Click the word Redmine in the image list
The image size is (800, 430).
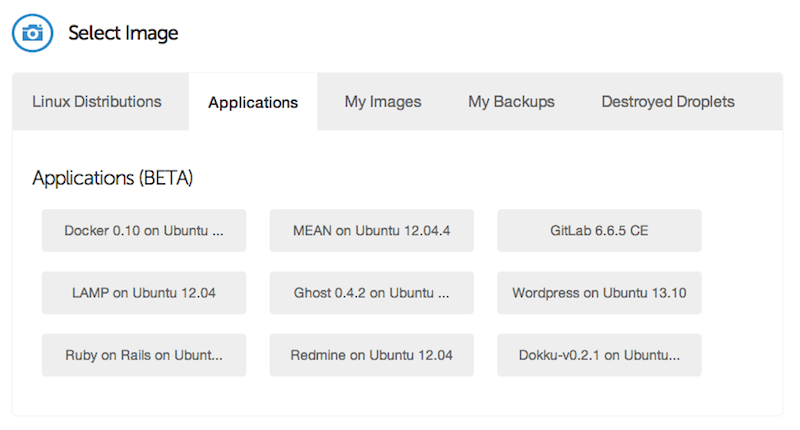(318, 355)
